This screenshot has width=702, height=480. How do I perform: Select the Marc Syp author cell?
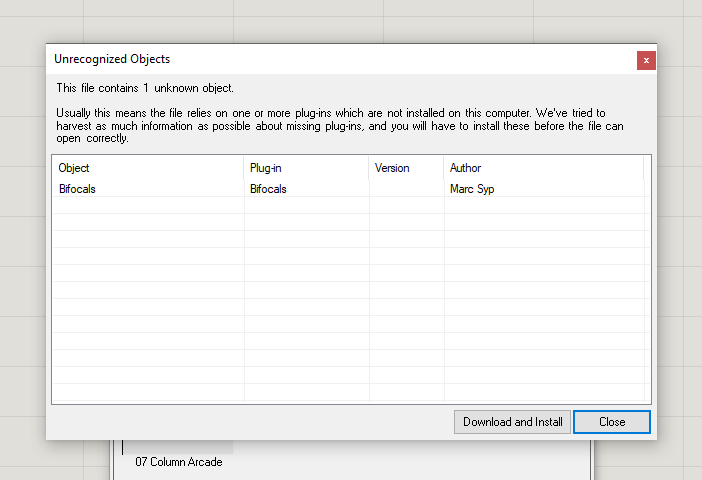pos(472,189)
